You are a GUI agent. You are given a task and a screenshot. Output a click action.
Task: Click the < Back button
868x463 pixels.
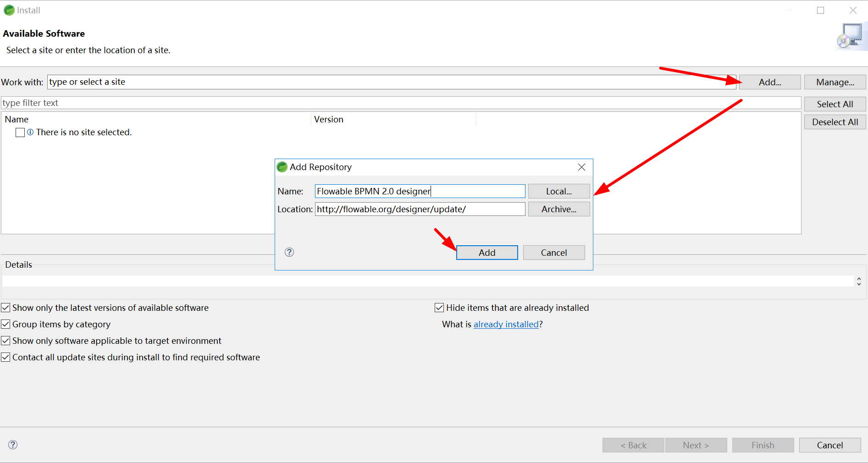click(x=633, y=445)
